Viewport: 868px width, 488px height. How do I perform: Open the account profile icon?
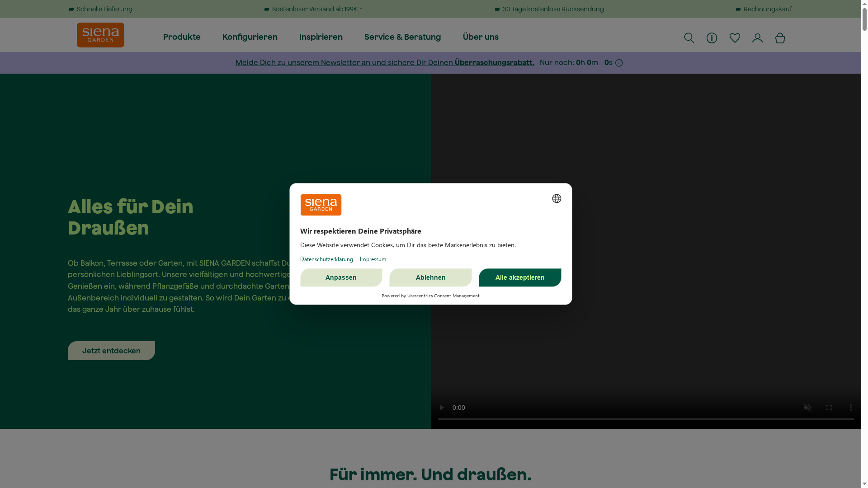point(757,38)
